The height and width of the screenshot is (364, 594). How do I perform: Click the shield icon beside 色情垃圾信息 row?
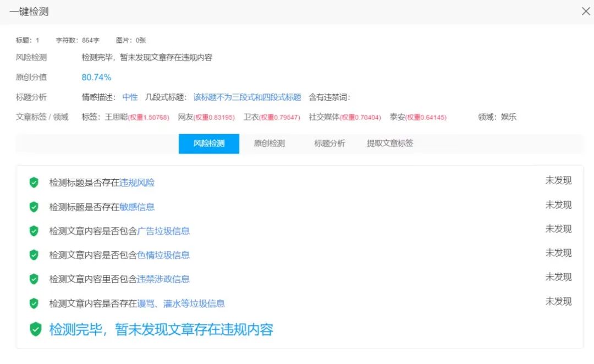(x=34, y=255)
